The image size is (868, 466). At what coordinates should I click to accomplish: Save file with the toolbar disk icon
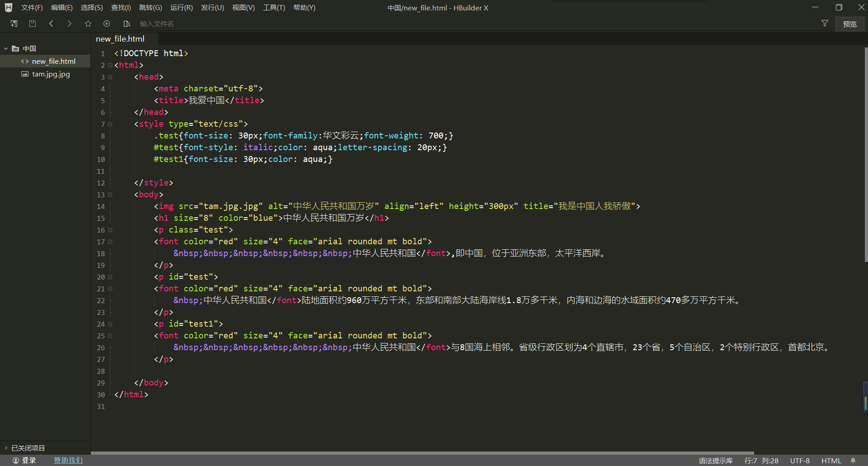pos(32,24)
